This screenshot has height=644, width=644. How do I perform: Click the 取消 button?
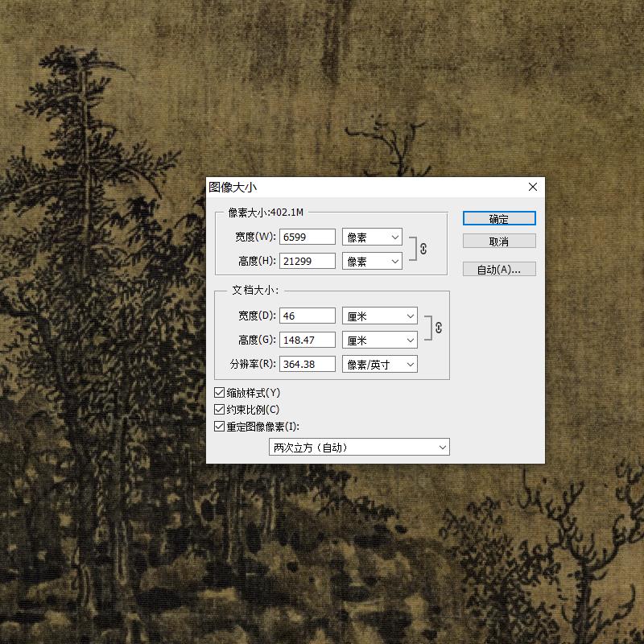[499, 241]
